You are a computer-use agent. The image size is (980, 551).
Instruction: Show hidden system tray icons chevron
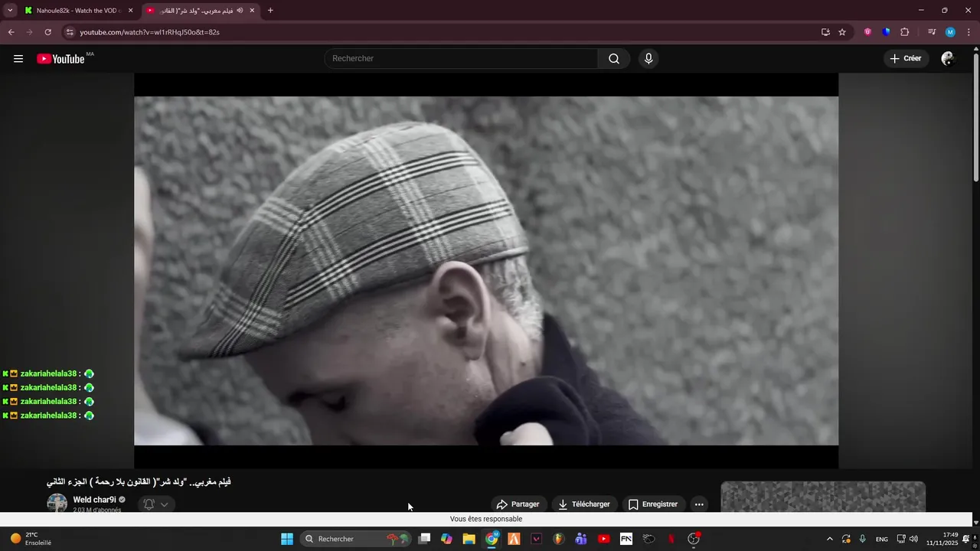[x=830, y=539]
